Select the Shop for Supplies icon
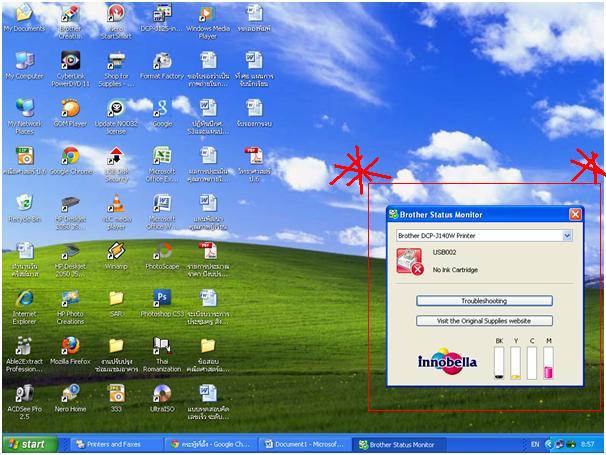This screenshot has width=606, height=455. click(116, 68)
